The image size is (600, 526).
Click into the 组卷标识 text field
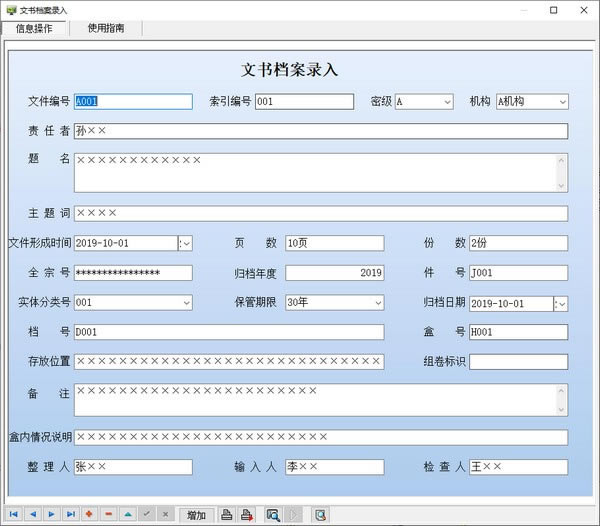pos(518,362)
